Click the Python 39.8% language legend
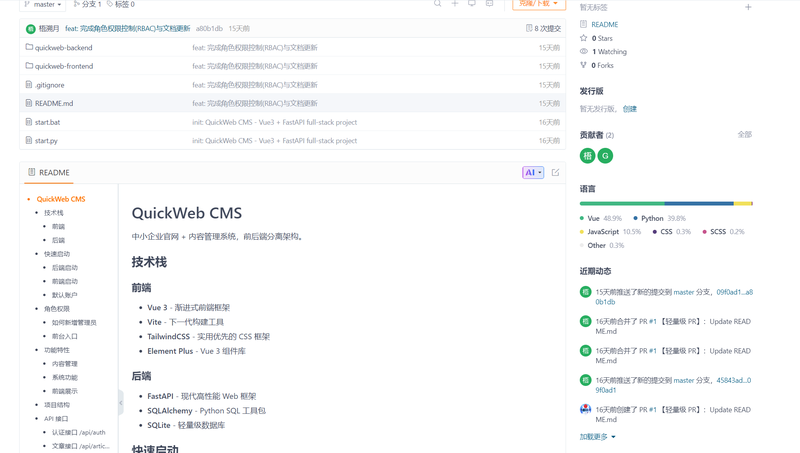The height and width of the screenshot is (453, 800). click(660, 218)
